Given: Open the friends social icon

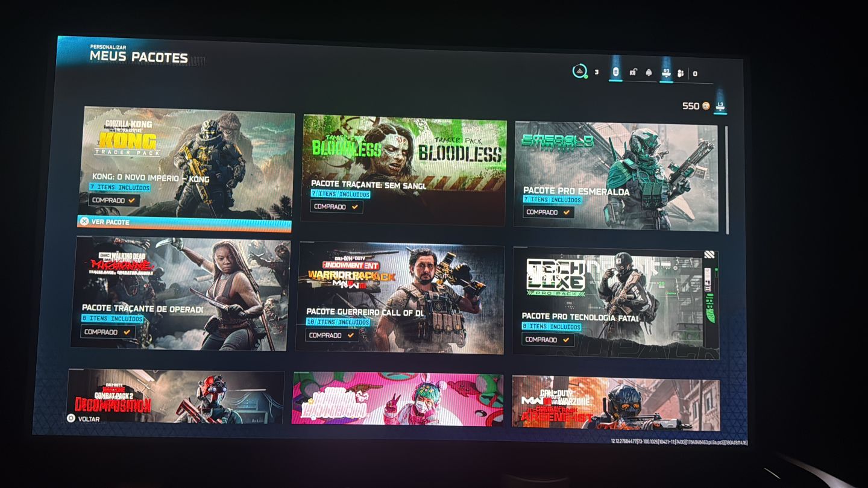Looking at the screenshot, I should tap(681, 74).
